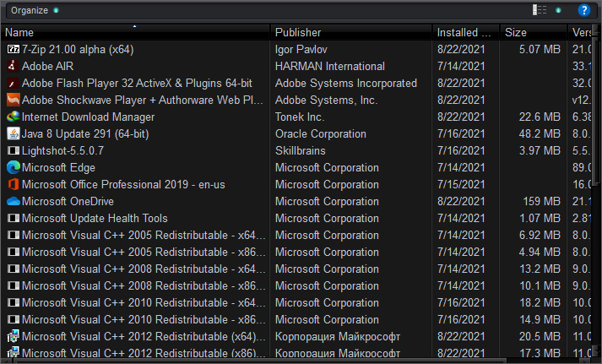Sort by the Publisher column header
Viewport: 602px width, 364px height.
pos(351,32)
